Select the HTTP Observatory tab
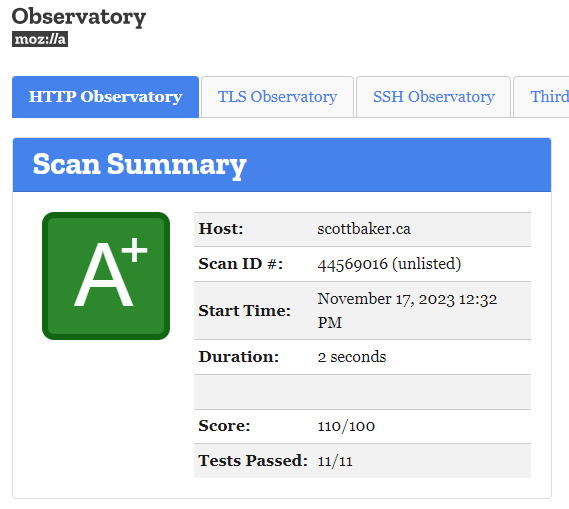Screen dimensions: 569x509 click(x=106, y=97)
